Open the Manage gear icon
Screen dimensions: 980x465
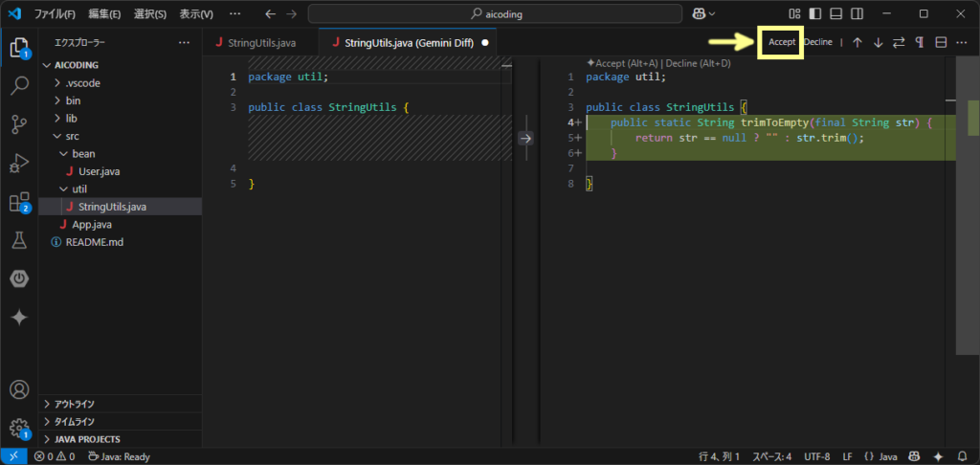(19, 429)
